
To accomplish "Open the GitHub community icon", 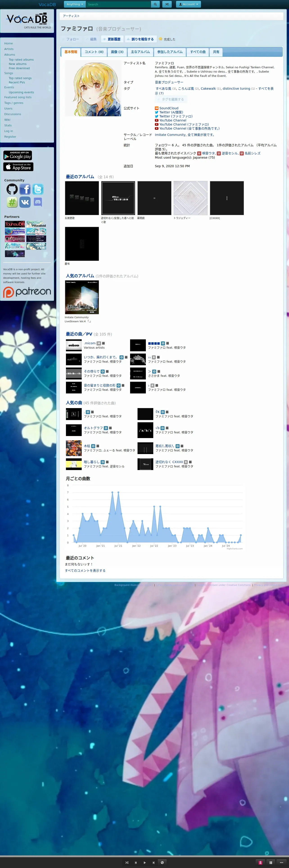I will click(12, 189).
